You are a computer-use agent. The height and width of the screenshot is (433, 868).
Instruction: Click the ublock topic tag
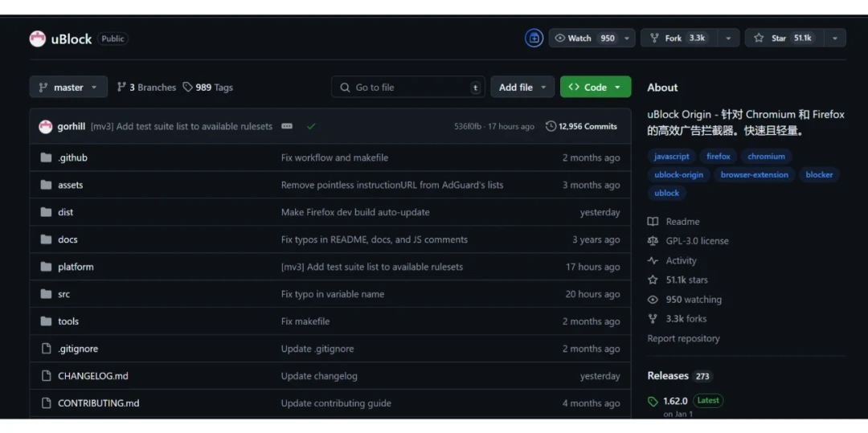(666, 193)
